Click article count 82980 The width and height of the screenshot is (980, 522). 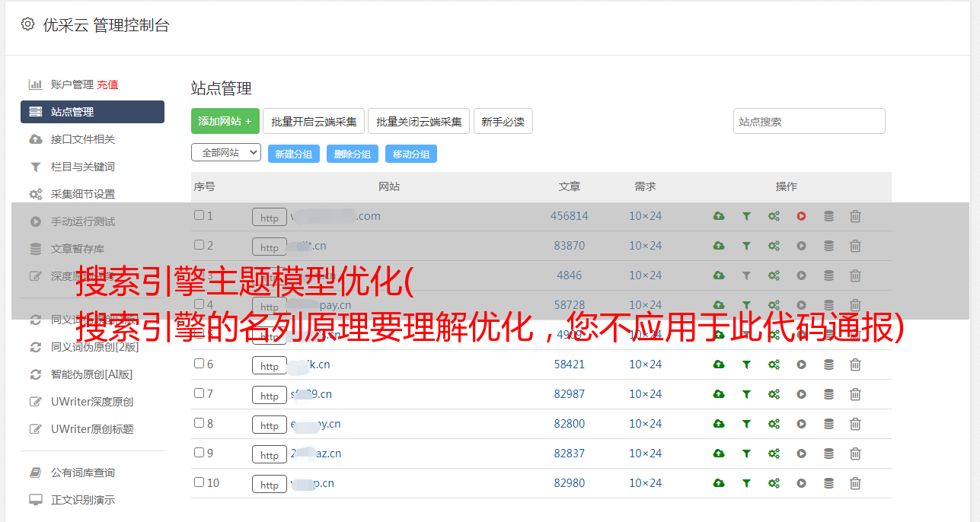coord(570,483)
